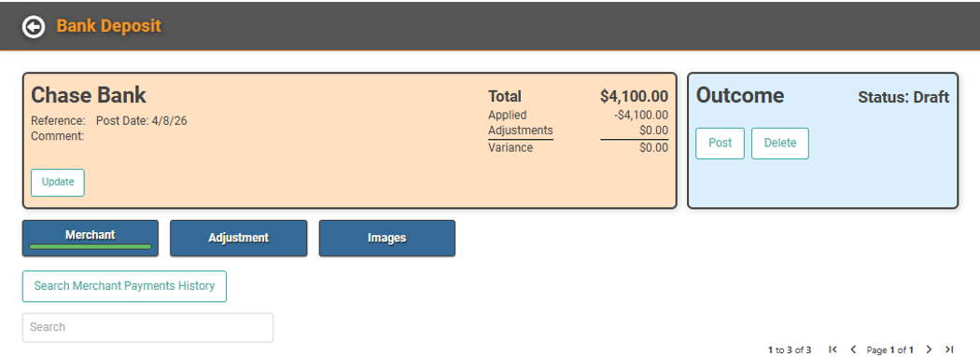The image size is (980, 357).
Task: Jump to the last page of results
Action: click(x=949, y=350)
